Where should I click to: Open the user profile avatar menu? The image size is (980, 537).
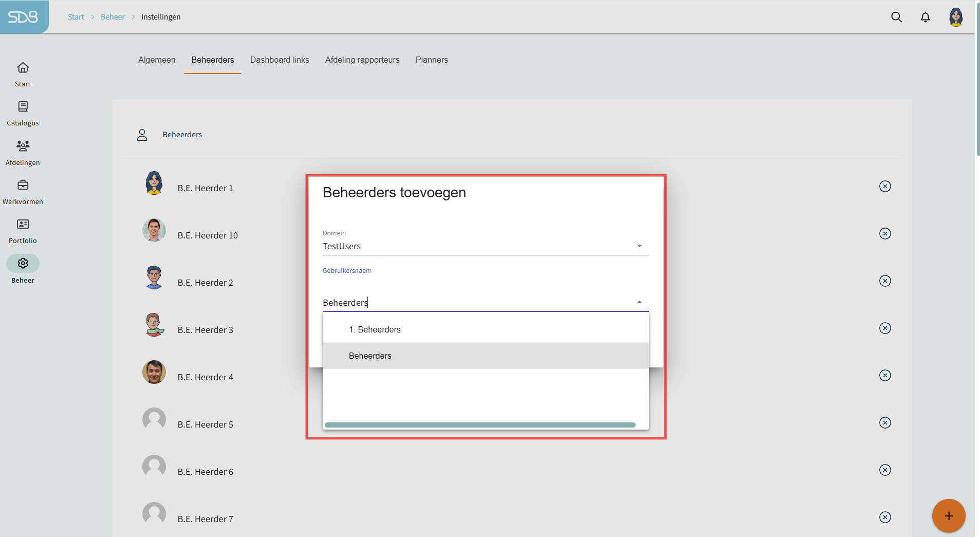pos(955,17)
